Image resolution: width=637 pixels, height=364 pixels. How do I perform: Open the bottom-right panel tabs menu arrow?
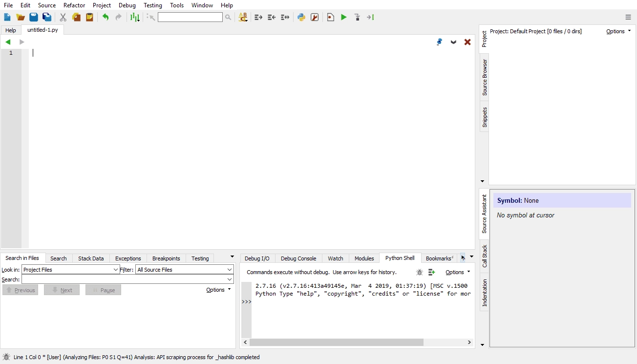471,257
